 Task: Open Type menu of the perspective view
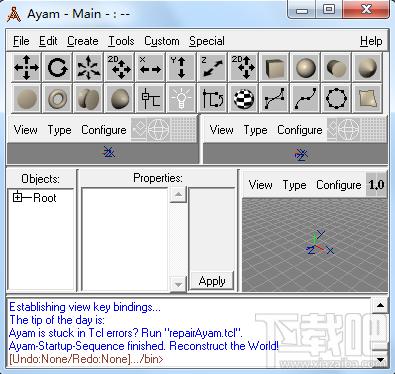coord(294,185)
